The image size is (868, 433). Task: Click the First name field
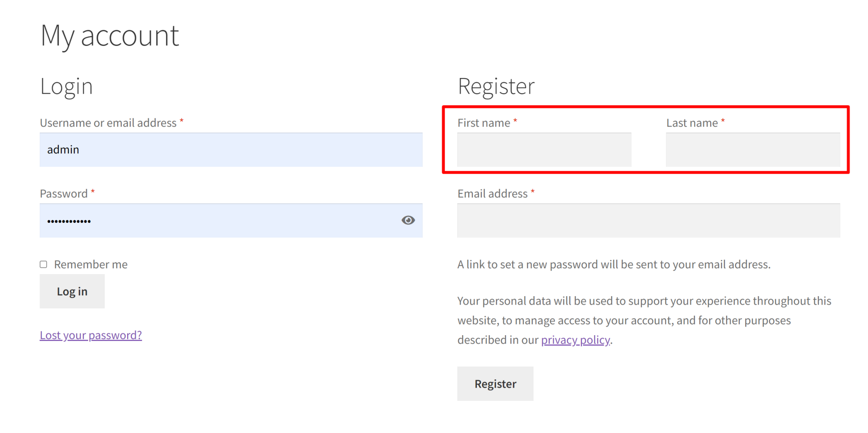(x=544, y=150)
